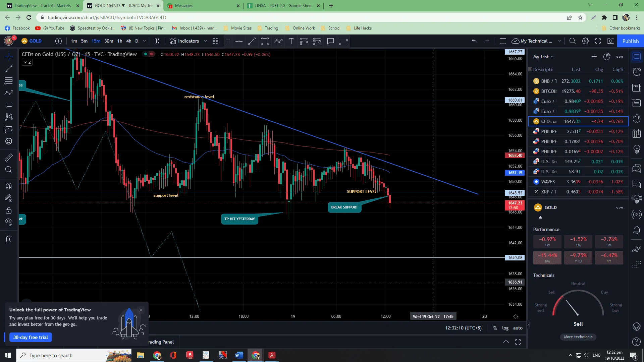Screen dimensions: 644x362
Task: Expand the Indicators favorites dropdown arrow
Action: (x=206, y=41)
